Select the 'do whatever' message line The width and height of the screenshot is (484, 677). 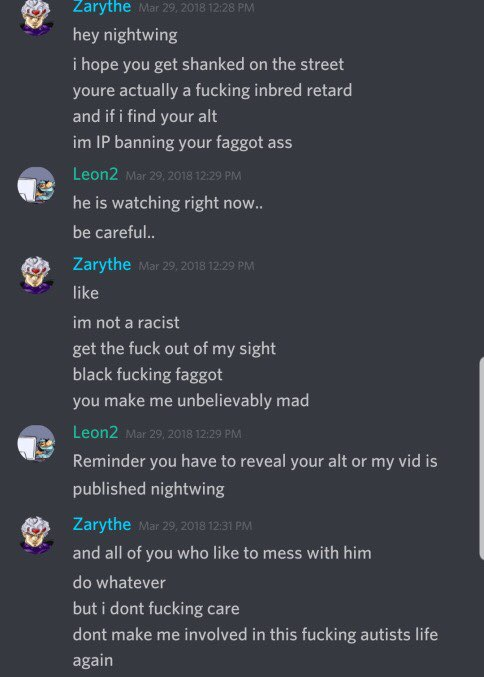point(119,583)
